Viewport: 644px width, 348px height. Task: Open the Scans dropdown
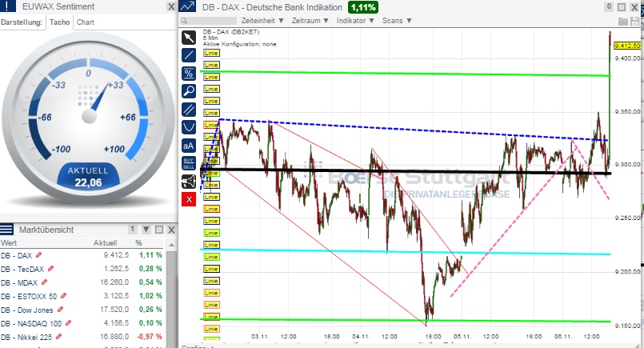[x=397, y=21]
